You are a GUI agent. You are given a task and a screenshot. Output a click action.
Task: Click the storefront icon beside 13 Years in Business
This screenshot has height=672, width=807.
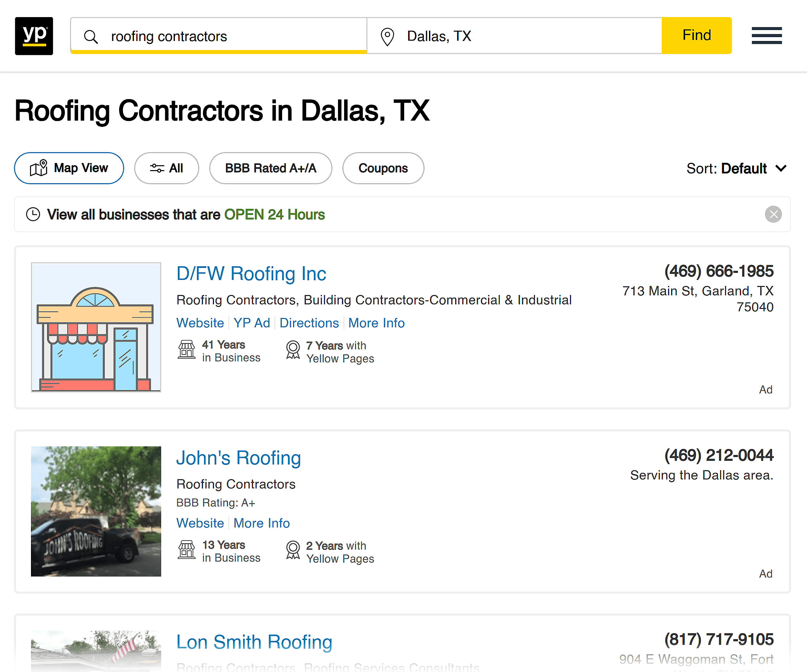[187, 550]
